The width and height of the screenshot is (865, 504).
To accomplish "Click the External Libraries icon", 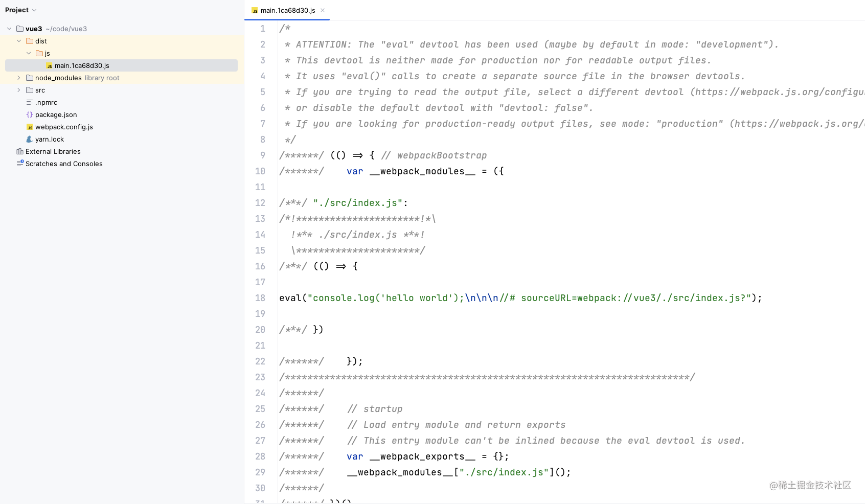I will tap(20, 151).
